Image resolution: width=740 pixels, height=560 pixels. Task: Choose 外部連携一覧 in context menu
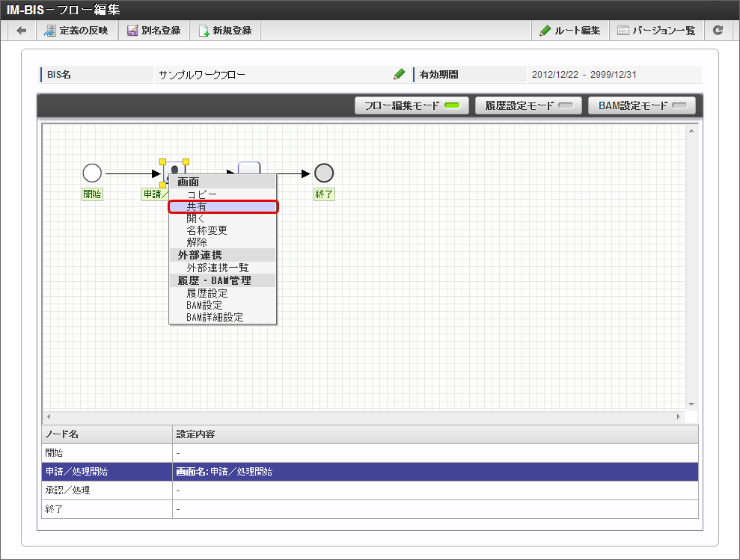[x=222, y=268]
